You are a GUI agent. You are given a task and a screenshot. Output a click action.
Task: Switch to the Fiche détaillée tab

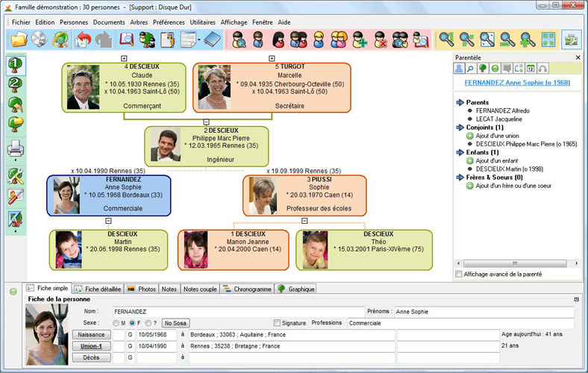tap(98, 289)
